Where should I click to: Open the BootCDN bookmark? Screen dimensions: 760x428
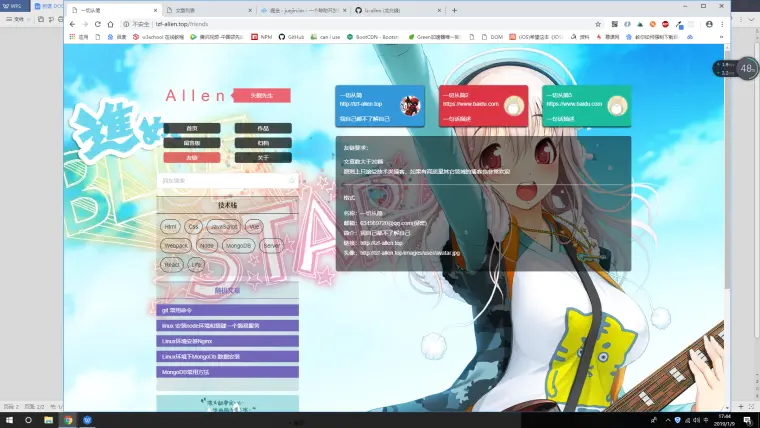(373, 37)
